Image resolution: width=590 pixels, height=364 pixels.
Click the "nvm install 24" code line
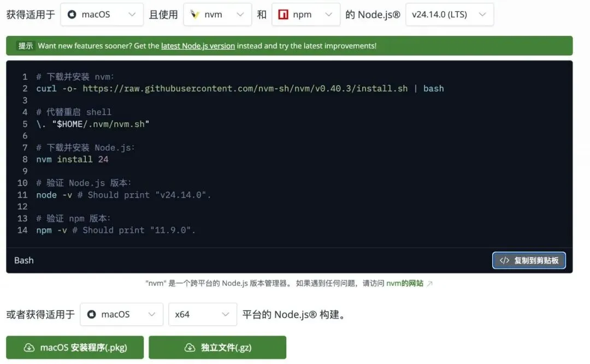(x=72, y=159)
